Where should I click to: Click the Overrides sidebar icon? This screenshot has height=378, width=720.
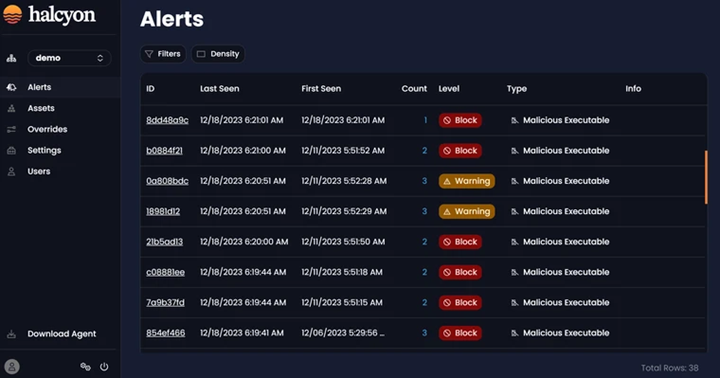pos(11,130)
